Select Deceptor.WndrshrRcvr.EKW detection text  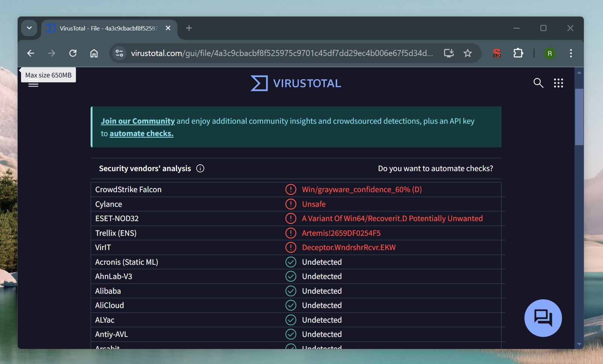click(349, 247)
